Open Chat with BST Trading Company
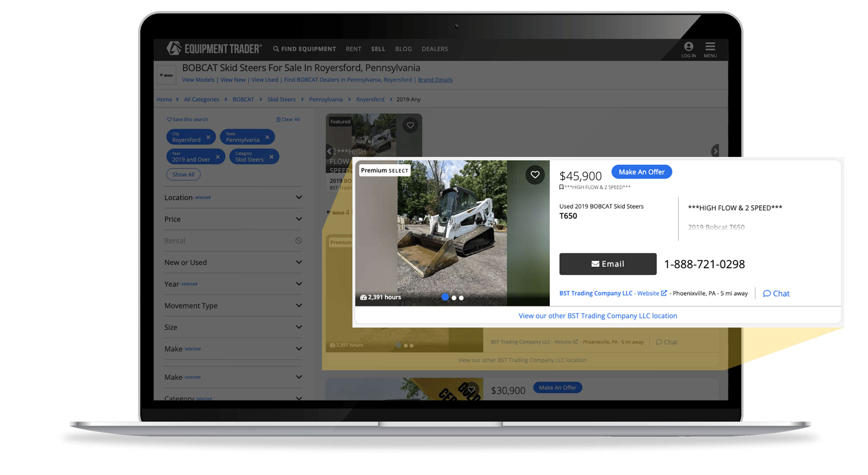868x475 pixels. click(776, 294)
